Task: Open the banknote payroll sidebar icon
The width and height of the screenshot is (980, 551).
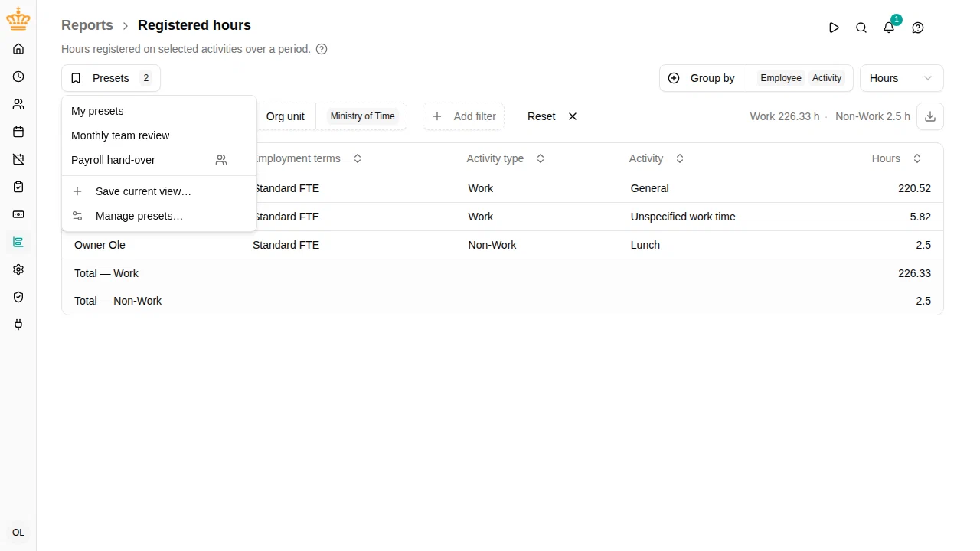Action: (x=18, y=214)
